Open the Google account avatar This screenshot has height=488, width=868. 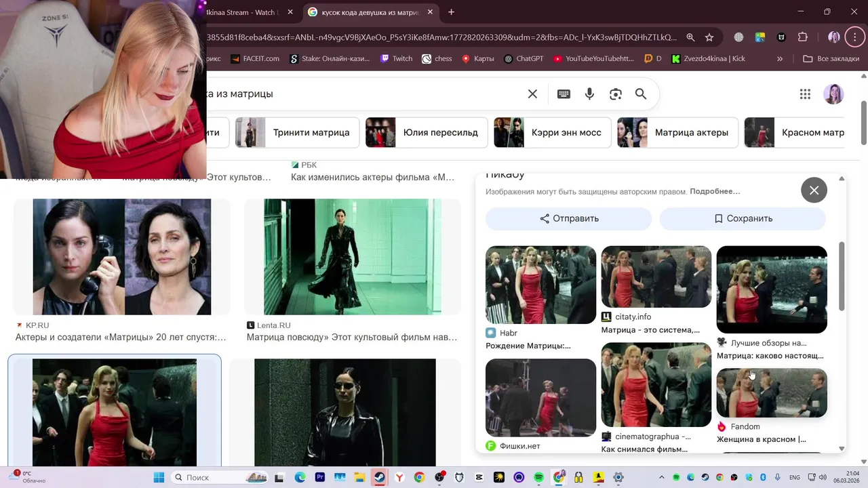833,94
